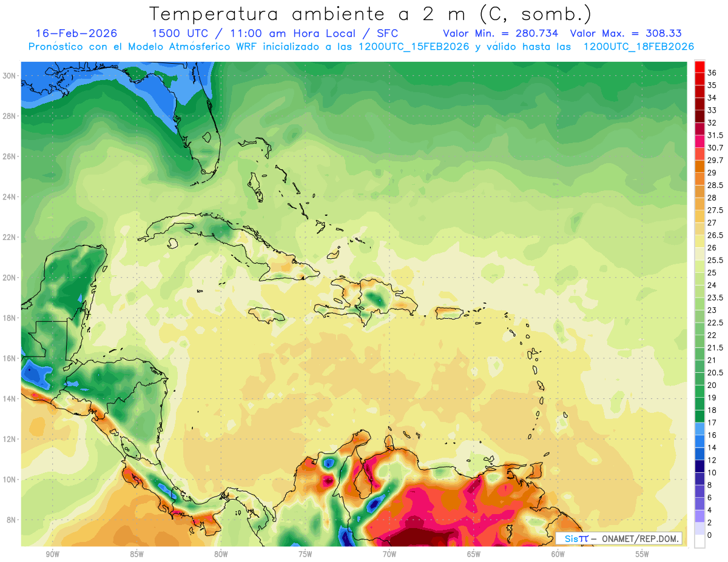
Task: Click the legend value '20.5'
Action: [x=715, y=372]
